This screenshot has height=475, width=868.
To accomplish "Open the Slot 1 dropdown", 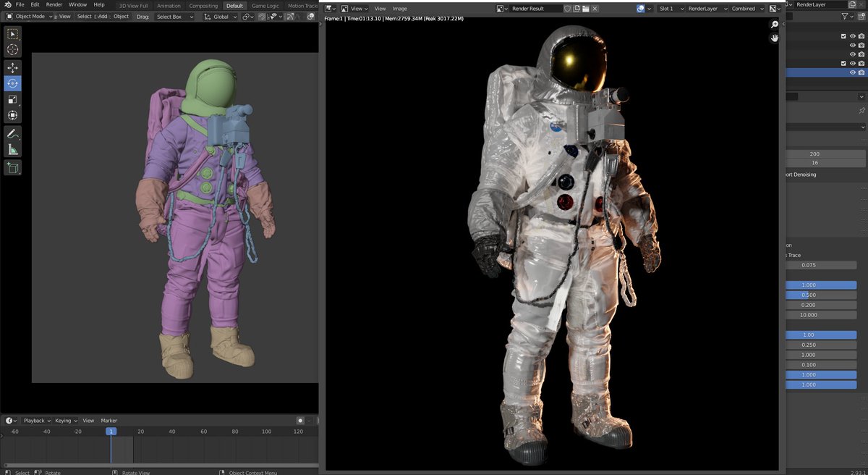I will tap(671, 9).
